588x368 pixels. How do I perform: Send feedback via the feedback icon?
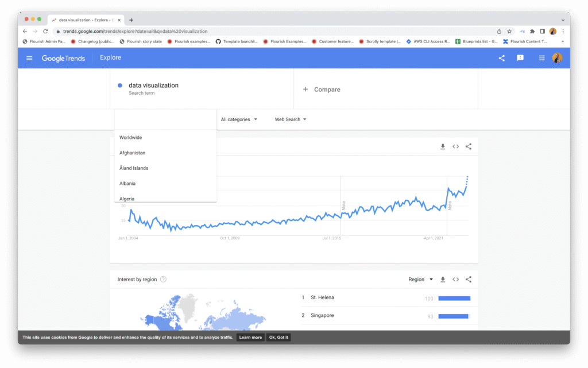520,58
